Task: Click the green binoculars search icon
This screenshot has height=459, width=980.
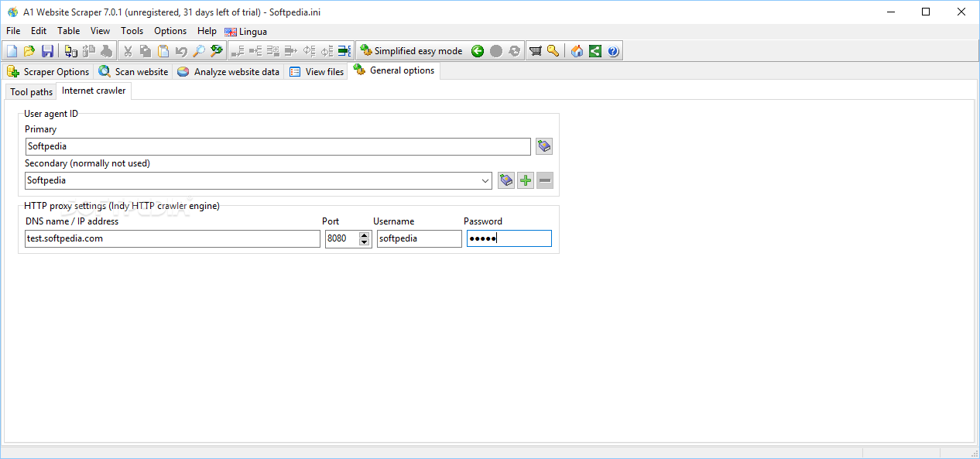Action: pos(217,51)
